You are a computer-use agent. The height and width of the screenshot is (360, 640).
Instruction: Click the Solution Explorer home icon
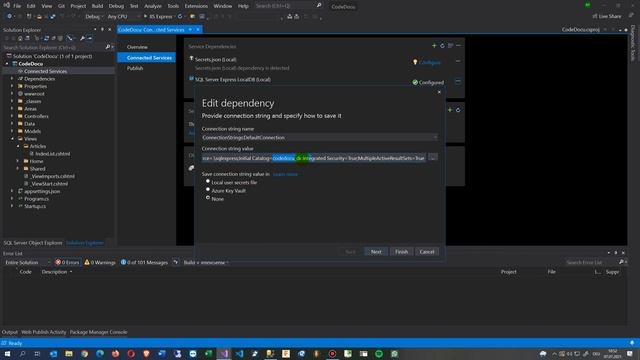coord(20,38)
